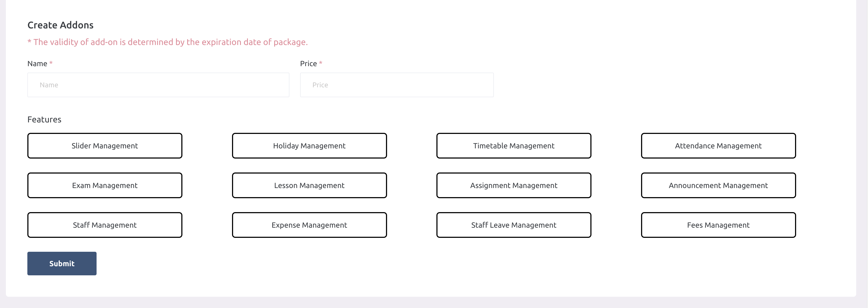Select Exam Management
Viewport: 868px width, 308px height.
click(x=104, y=185)
